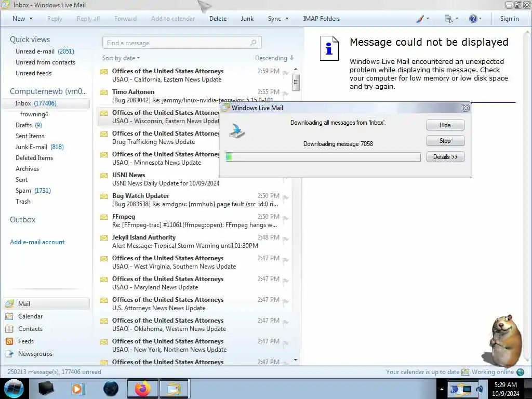Open dropdown arrow beside Menus icon
This screenshot has height=399, width=532.
[x=457, y=19]
